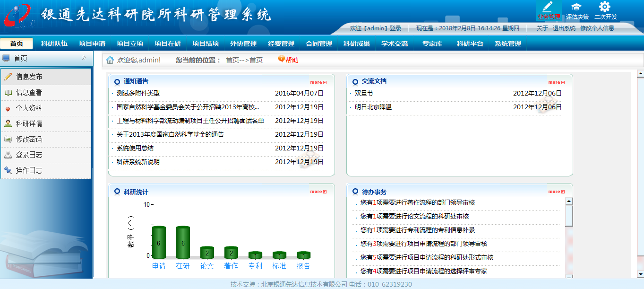Open todo 专利流程的专利信息补录

click(418, 230)
